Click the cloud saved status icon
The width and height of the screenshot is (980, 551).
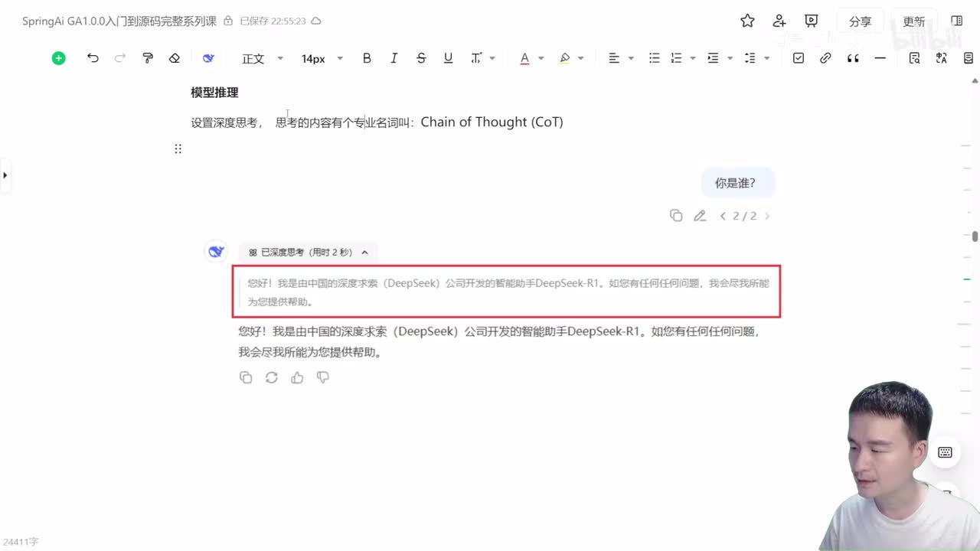[x=316, y=21]
